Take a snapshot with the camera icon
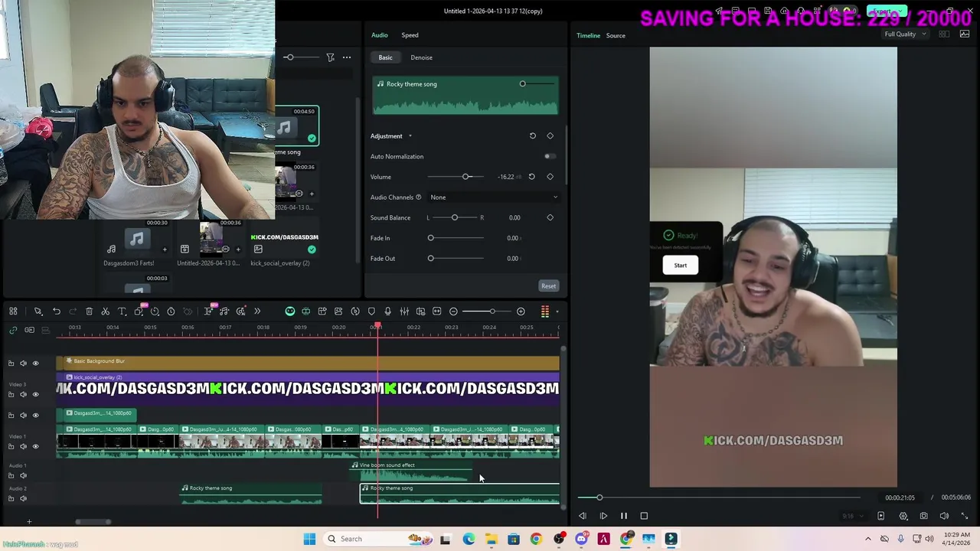 click(x=923, y=517)
